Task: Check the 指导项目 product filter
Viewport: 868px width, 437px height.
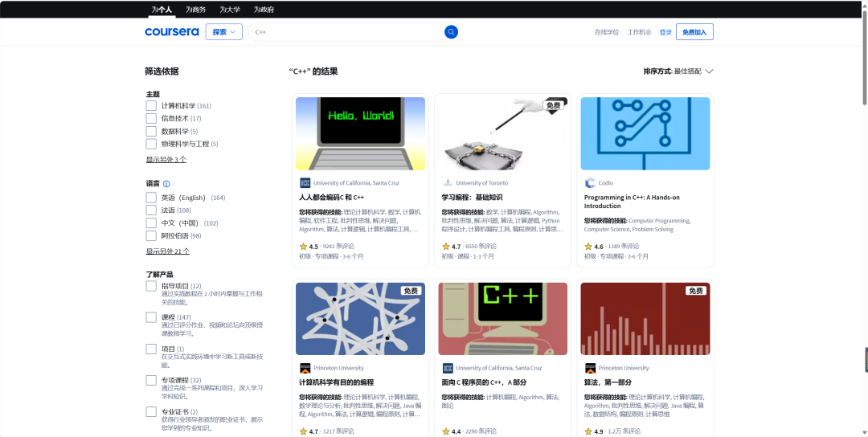Action: pos(151,286)
